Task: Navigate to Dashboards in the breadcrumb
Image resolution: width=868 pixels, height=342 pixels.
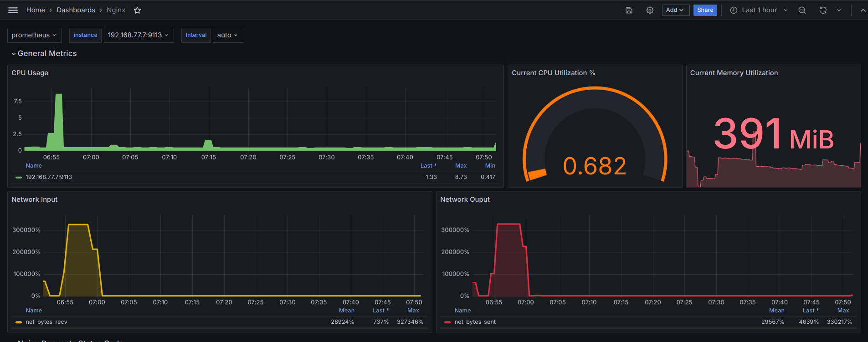Action: click(x=76, y=10)
